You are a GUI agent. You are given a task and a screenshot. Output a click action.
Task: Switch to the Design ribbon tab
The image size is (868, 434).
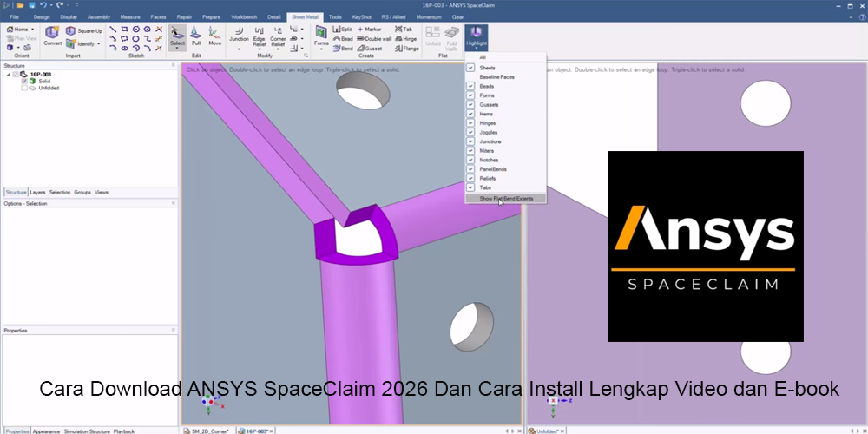(x=42, y=17)
